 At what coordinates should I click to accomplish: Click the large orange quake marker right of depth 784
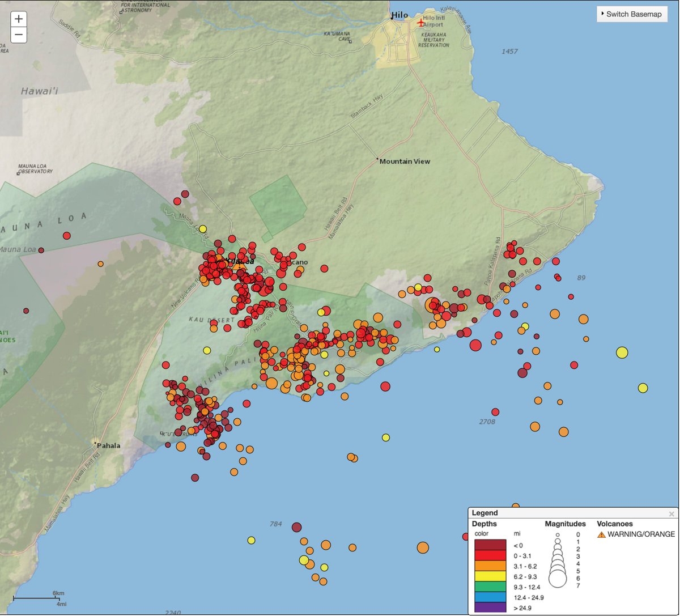423,547
